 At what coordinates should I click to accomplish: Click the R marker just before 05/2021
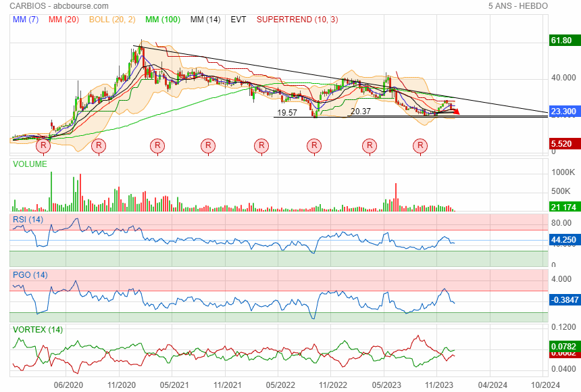pyautogui.click(x=157, y=145)
